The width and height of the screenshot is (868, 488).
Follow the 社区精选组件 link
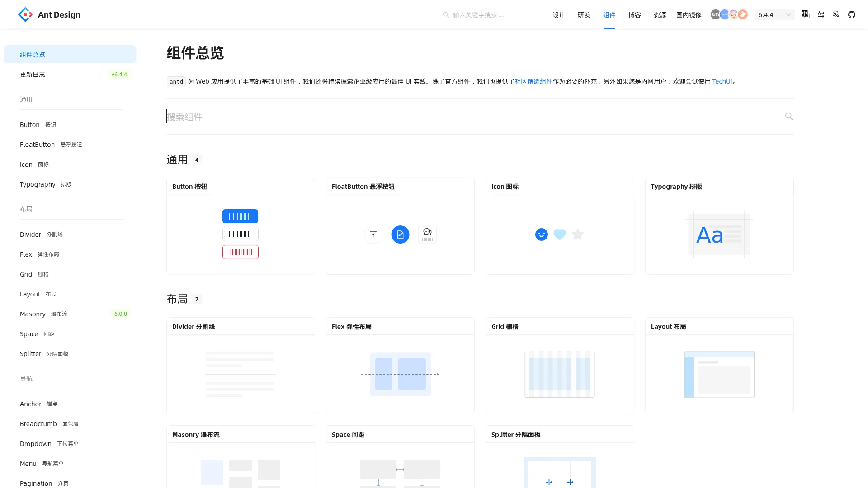coord(533,81)
